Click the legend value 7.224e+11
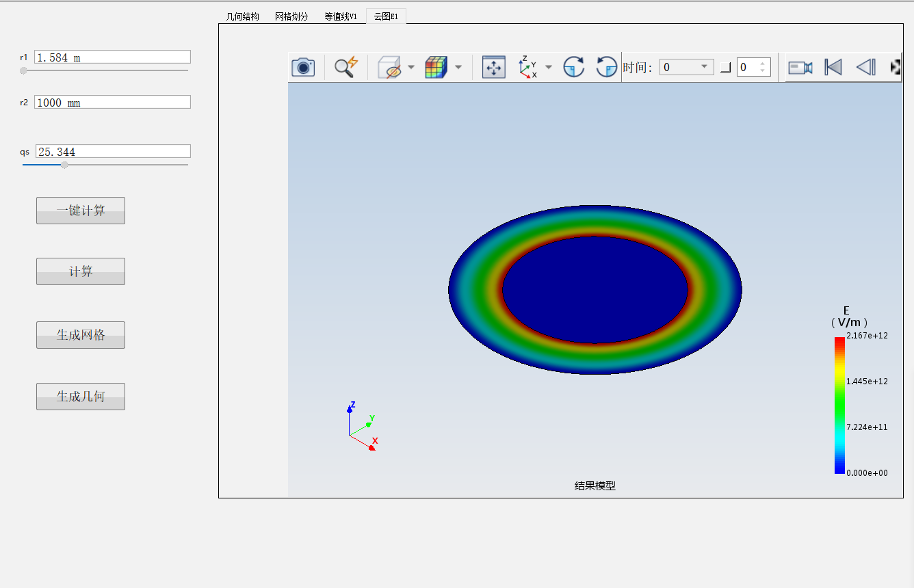The width and height of the screenshot is (914, 588). [867, 427]
